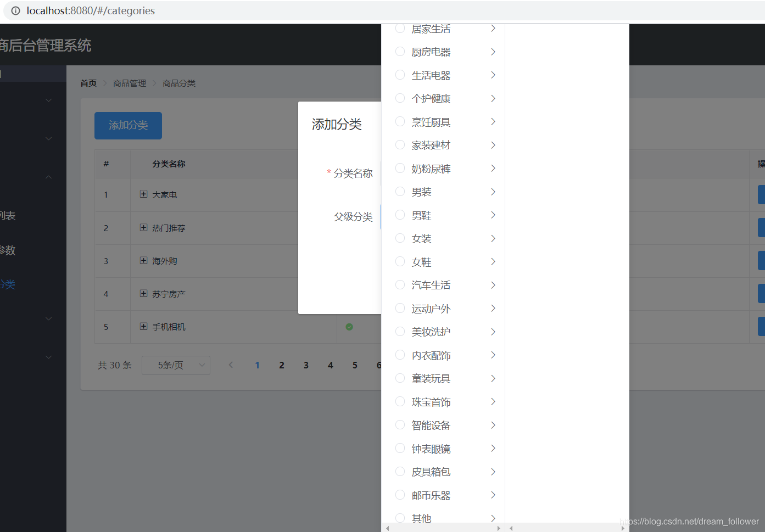
Task: Open the 5条/页 page size dropdown
Action: coord(176,365)
